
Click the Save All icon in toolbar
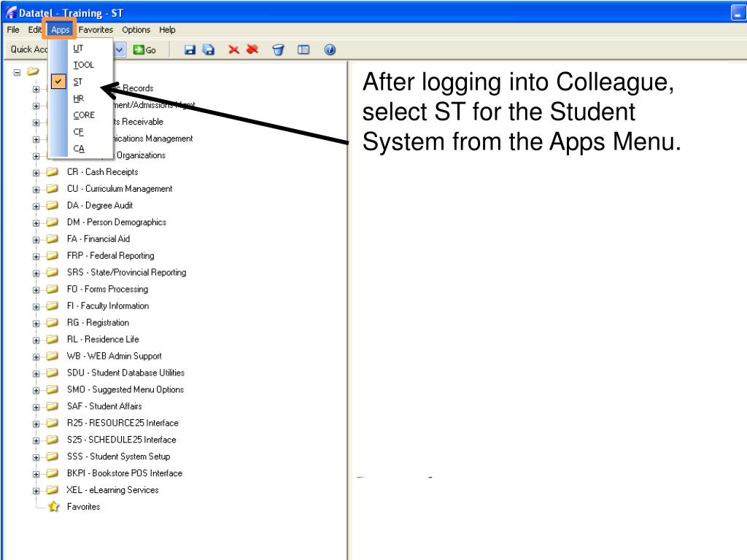point(208,50)
